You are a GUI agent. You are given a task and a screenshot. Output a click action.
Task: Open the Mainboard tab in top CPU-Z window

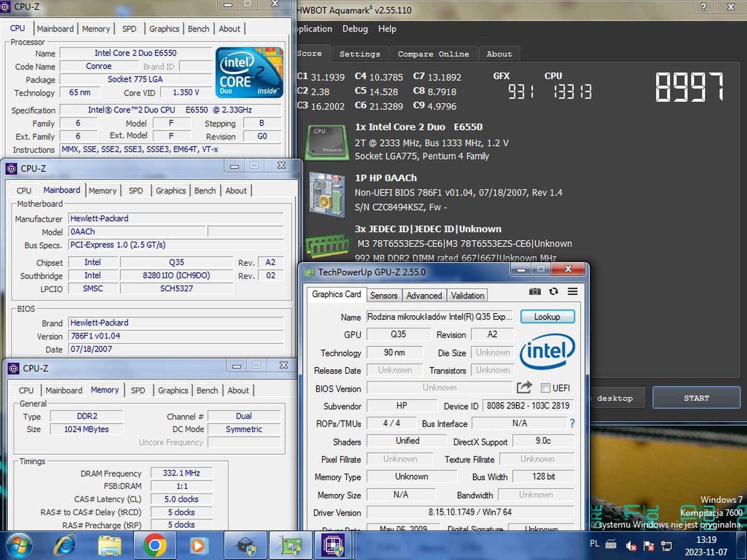point(55,29)
